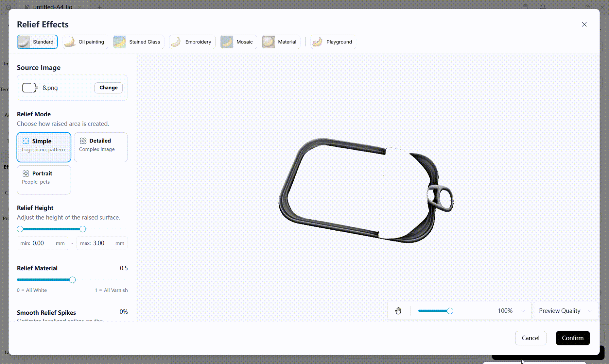The image size is (609, 364).
Task: Click the Relief Height minimum slider handle
Action: (x=20, y=229)
